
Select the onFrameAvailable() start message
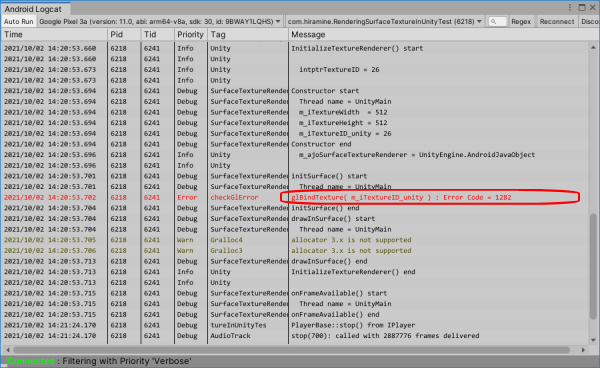(x=339, y=293)
